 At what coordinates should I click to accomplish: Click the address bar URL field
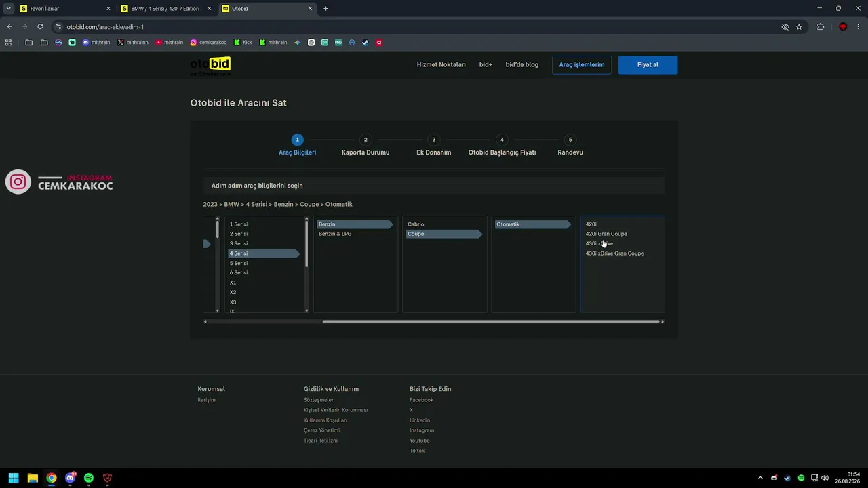(420, 27)
